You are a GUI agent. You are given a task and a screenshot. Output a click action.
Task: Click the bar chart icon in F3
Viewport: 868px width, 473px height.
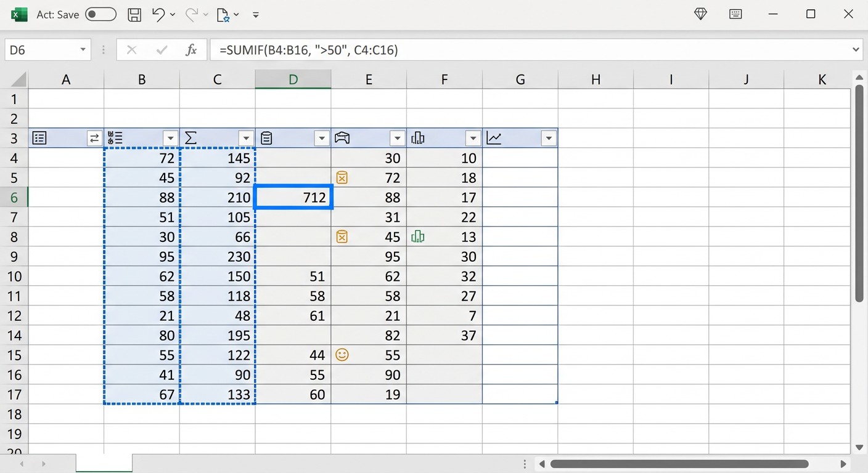click(x=417, y=138)
